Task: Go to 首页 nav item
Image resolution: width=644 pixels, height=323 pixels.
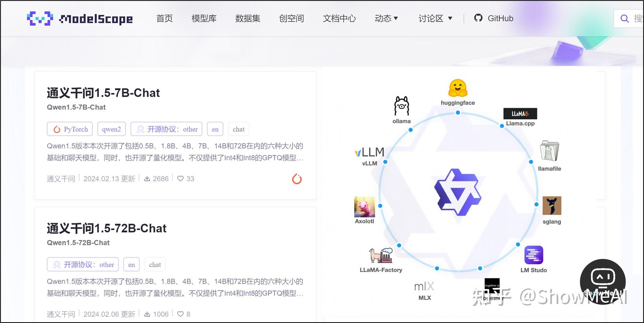Action: coord(164,18)
